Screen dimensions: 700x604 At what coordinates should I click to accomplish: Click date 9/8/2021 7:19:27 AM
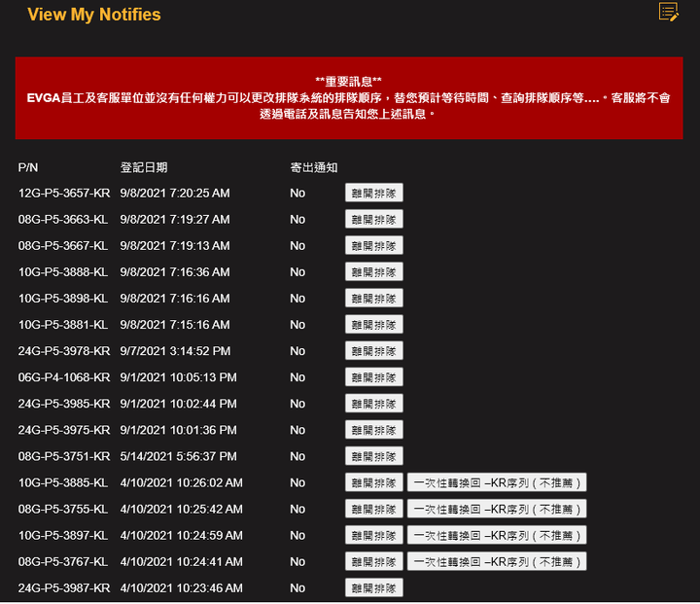tap(175, 220)
